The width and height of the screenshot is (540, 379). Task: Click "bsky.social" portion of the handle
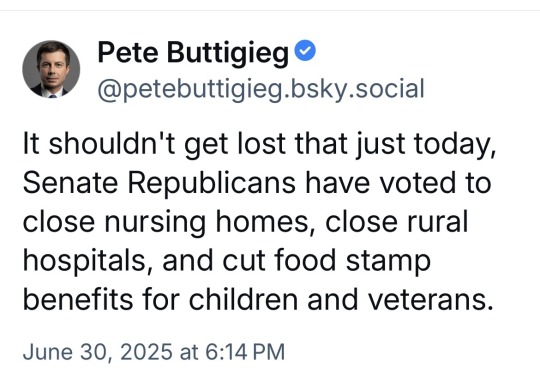coord(357,90)
